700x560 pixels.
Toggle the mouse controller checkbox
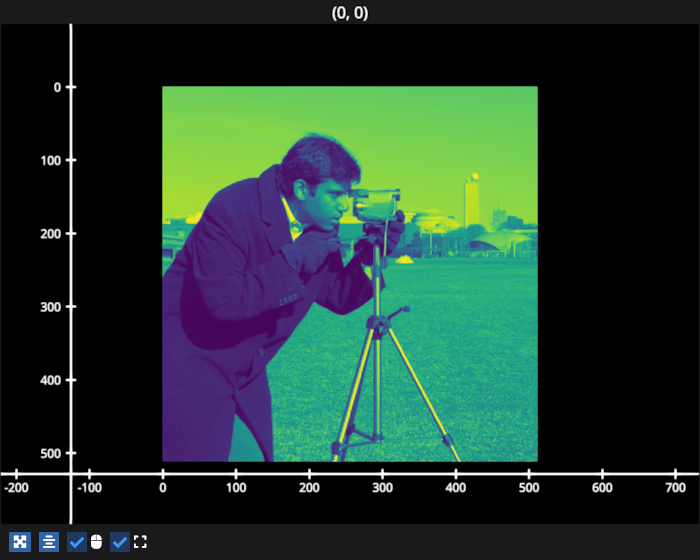tap(77, 542)
